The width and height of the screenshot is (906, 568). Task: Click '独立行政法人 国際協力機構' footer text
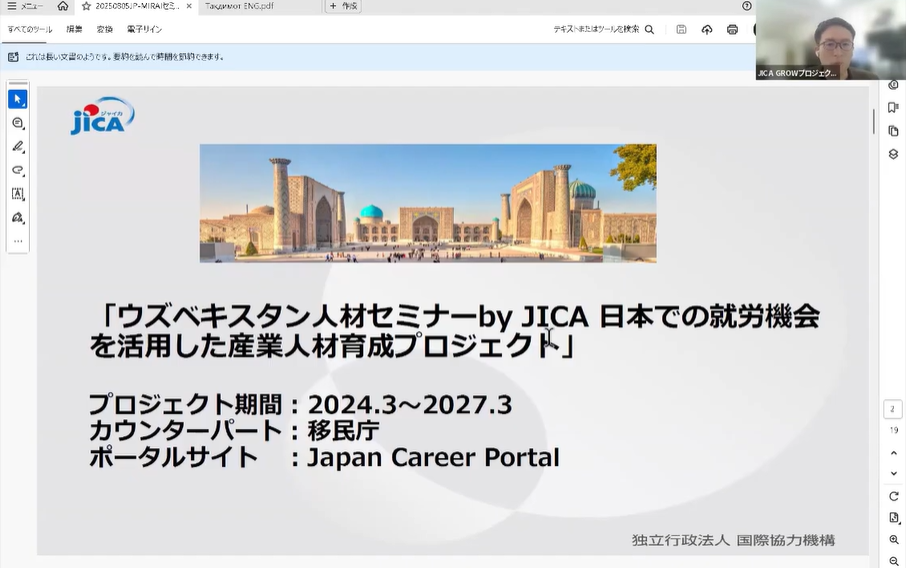733,540
